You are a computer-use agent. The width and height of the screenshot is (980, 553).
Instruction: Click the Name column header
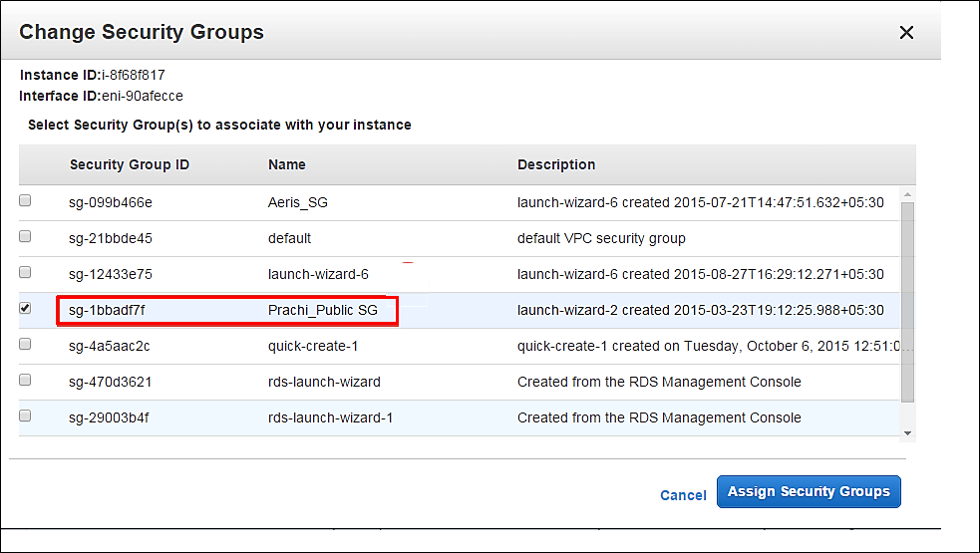pos(287,164)
